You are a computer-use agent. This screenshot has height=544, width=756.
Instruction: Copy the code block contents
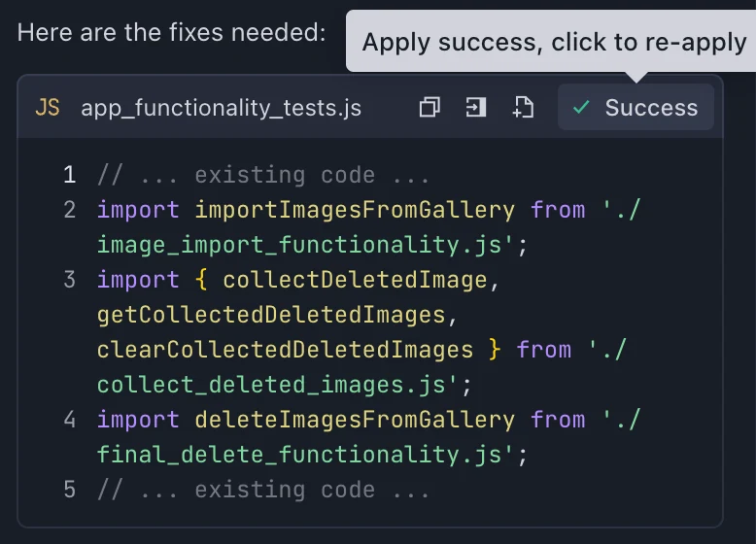(430, 107)
